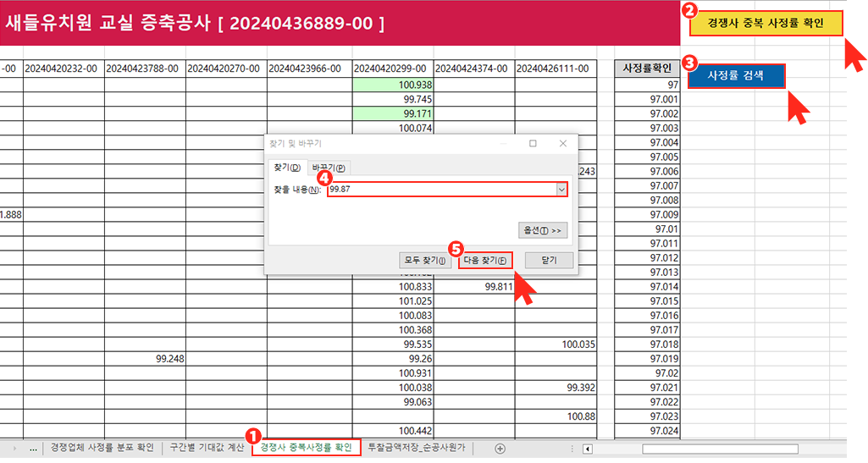Select cell with value 100.083

(393, 316)
